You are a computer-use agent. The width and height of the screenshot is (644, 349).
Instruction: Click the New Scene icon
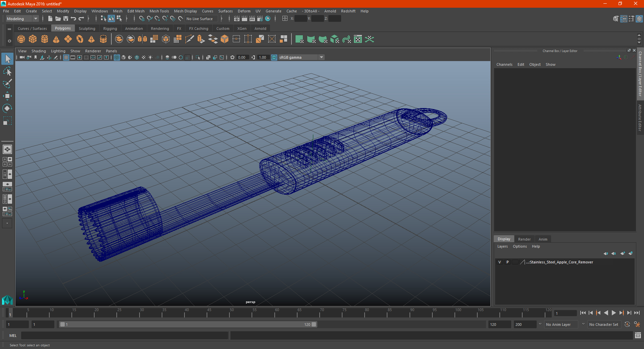click(50, 19)
